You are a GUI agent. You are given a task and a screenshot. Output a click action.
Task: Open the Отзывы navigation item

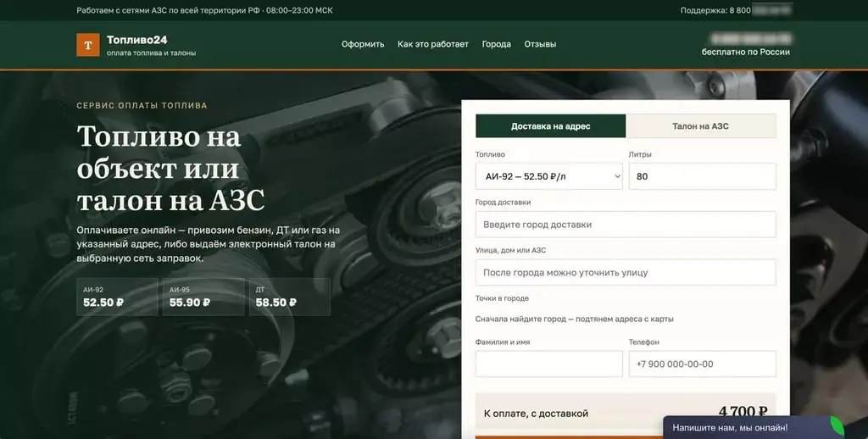(x=540, y=44)
